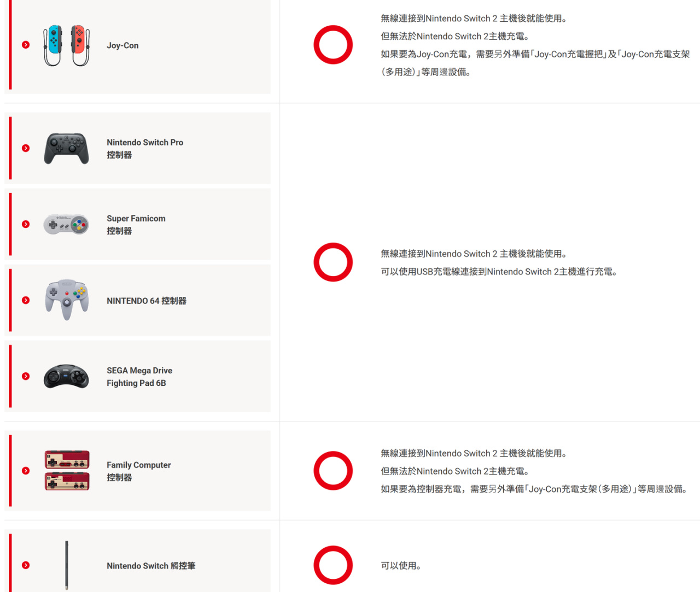The height and width of the screenshot is (592, 700).
Task: Click the Joy-Con product name link
Action: pyautogui.click(x=122, y=45)
